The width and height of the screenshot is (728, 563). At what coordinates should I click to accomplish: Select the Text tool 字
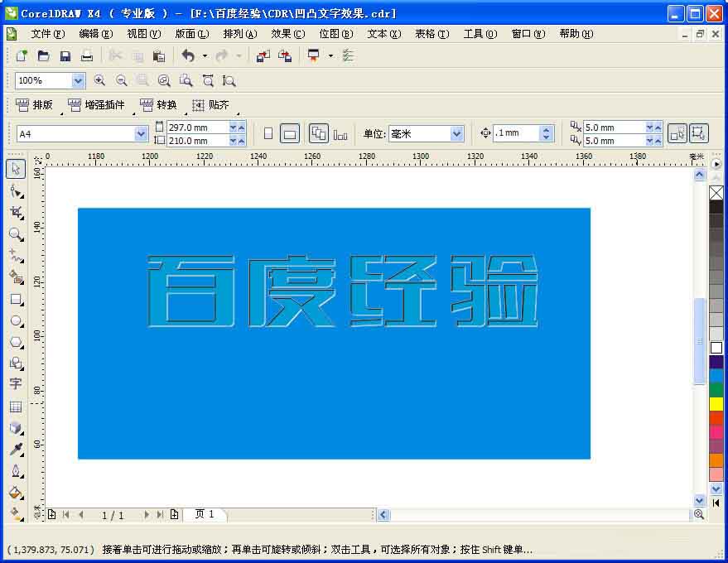(16, 384)
